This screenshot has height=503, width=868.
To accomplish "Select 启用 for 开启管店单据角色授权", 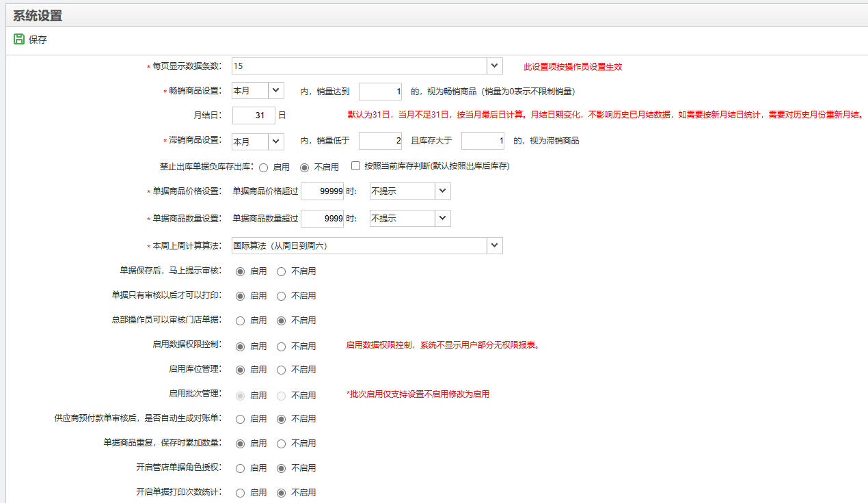I will click(x=240, y=468).
